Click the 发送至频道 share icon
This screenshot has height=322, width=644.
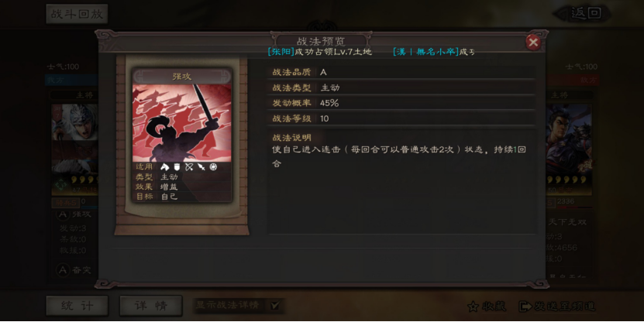point(525,307)
